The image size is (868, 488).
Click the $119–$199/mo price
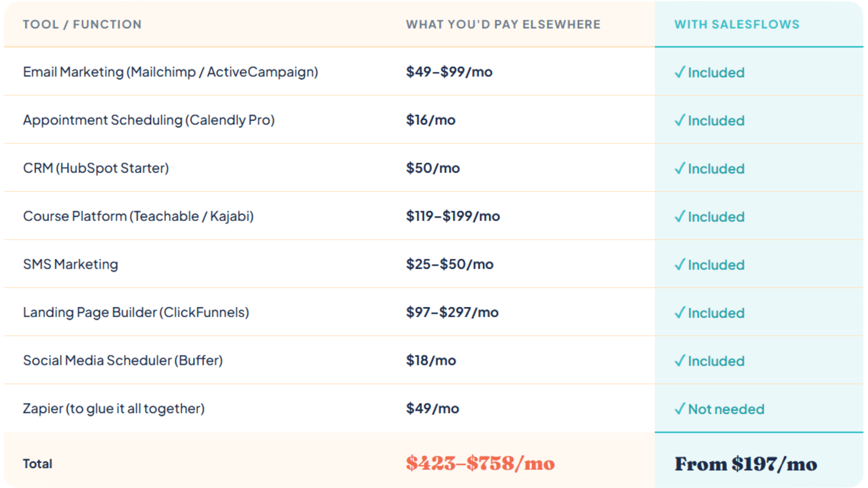pos(453,216)
